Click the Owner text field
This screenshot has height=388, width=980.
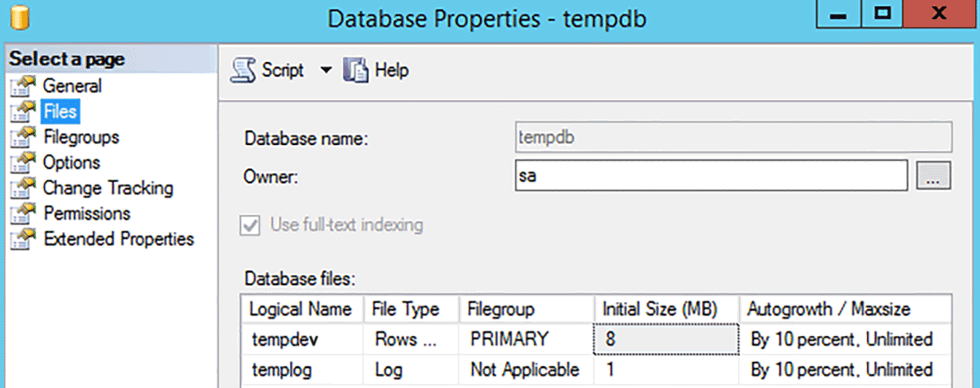[x=712, y=176]
